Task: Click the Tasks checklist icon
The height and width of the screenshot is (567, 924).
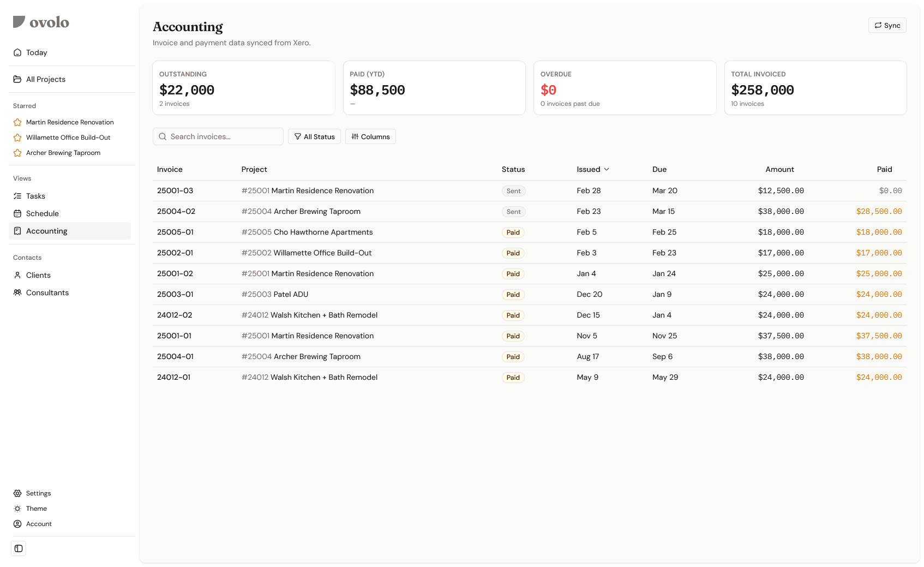Action: pyautogui.click(x=17, y=196)
